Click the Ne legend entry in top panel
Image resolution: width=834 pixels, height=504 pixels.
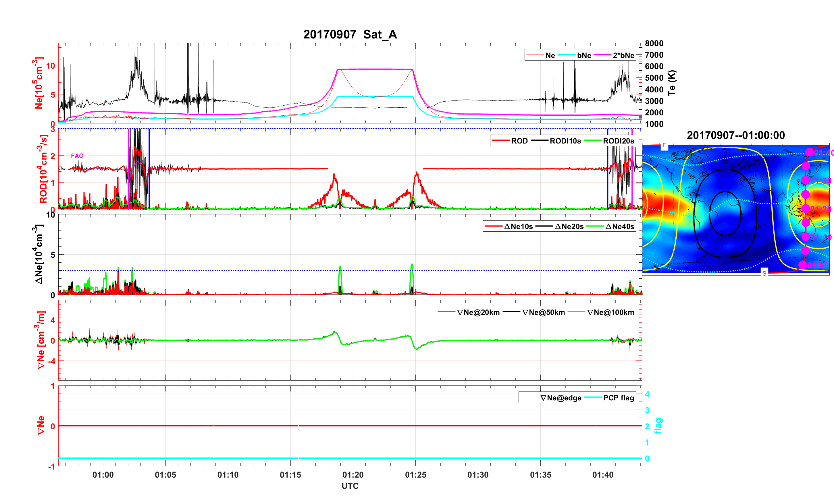550,55
